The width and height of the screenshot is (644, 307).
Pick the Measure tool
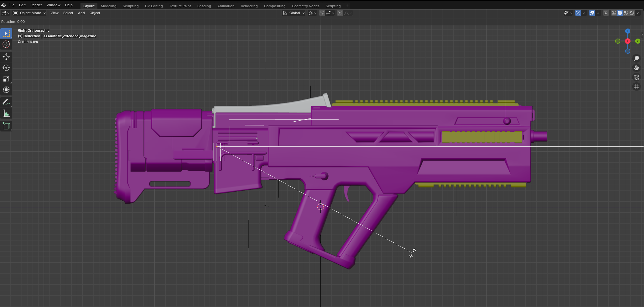tap(6, 114)
